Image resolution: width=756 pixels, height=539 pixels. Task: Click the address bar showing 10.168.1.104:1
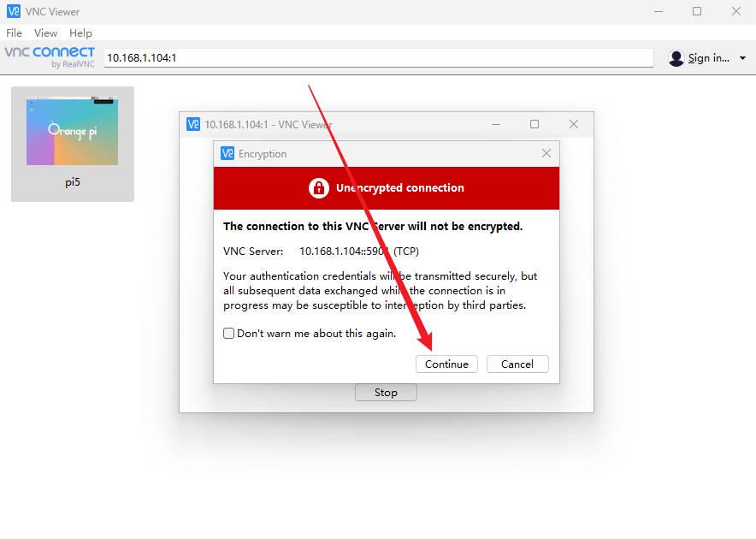pos(379,57)
